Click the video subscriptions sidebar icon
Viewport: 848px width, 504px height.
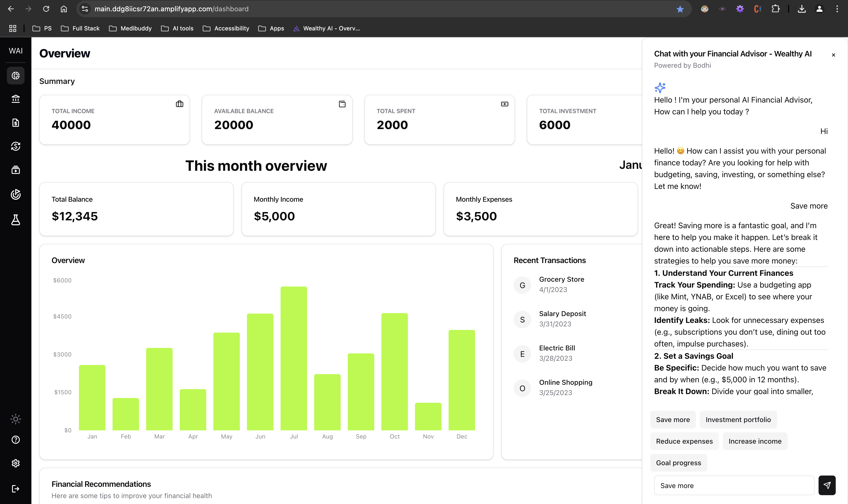(x=16, y=170)
